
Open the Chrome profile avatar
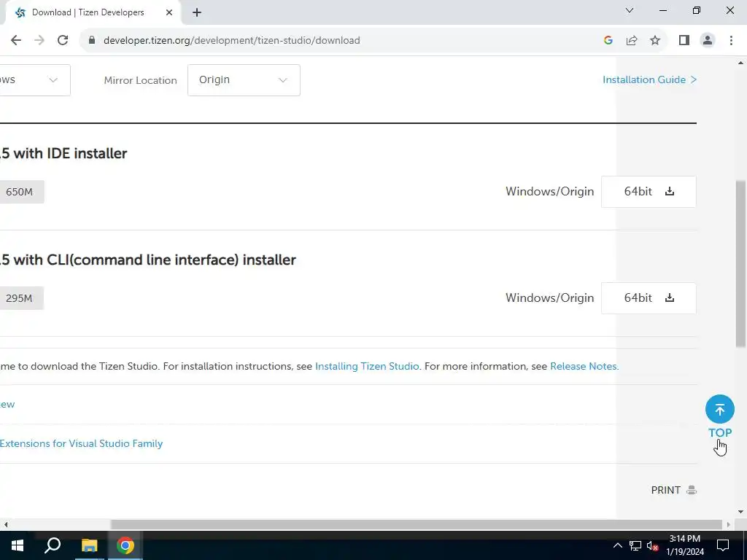pos(708,41)
